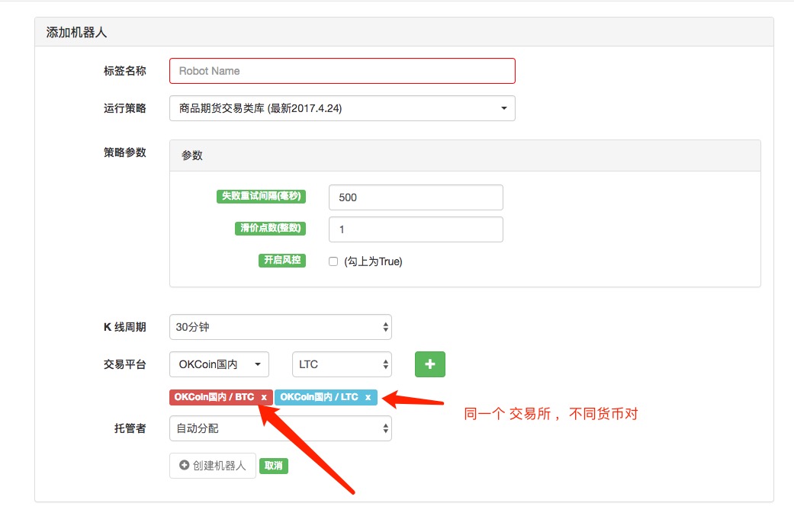The image size is (794, 532).
Task: Remove the OKCoin国内 / LTC tag
Action: pyautogui.click(x=368, y=397)
